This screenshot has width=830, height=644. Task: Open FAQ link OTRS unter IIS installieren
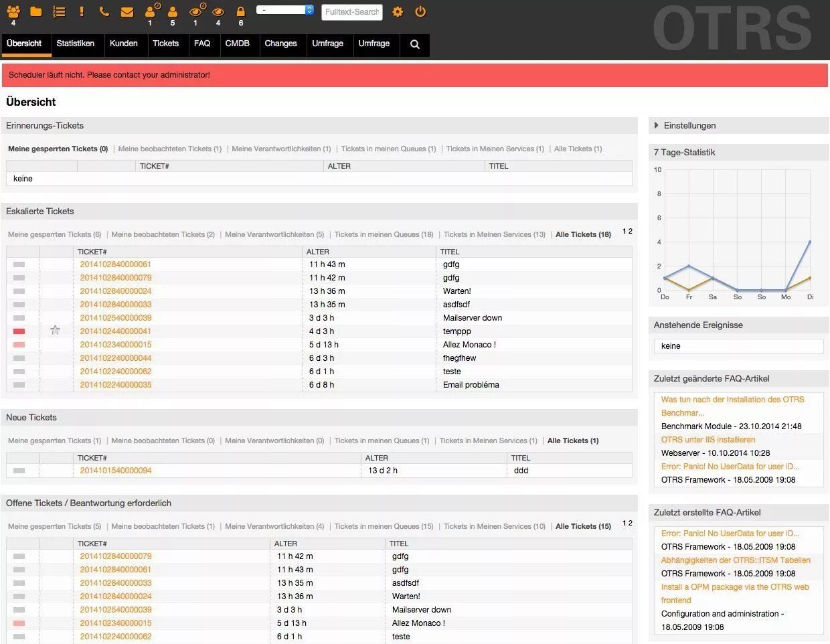(x=708, y=440)
